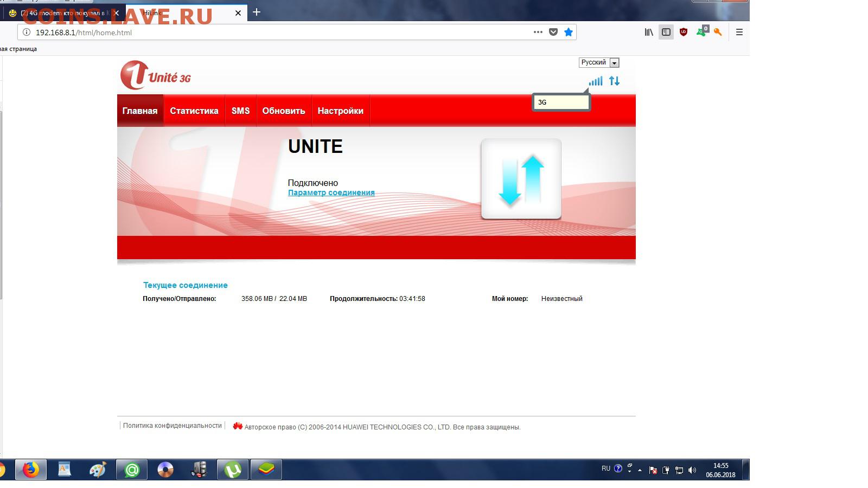Click the UNITE operator name
The image size is (868, 488).
point(315,146)
